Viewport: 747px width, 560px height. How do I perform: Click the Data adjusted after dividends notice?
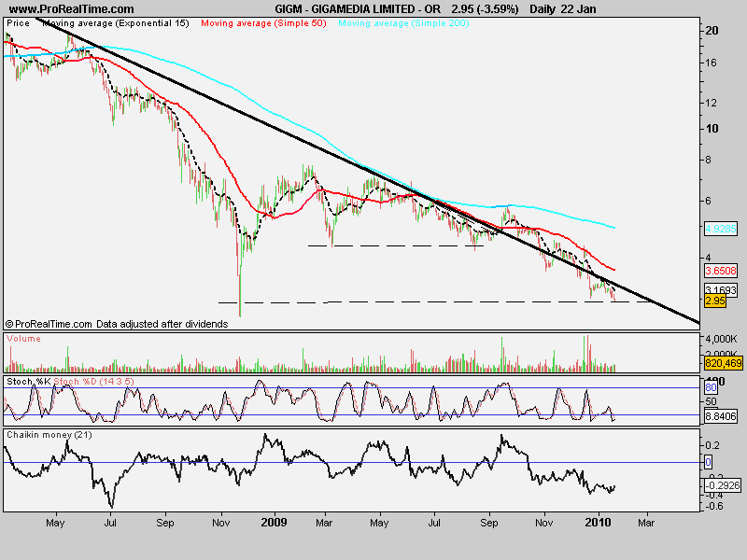tap(162, 324)
